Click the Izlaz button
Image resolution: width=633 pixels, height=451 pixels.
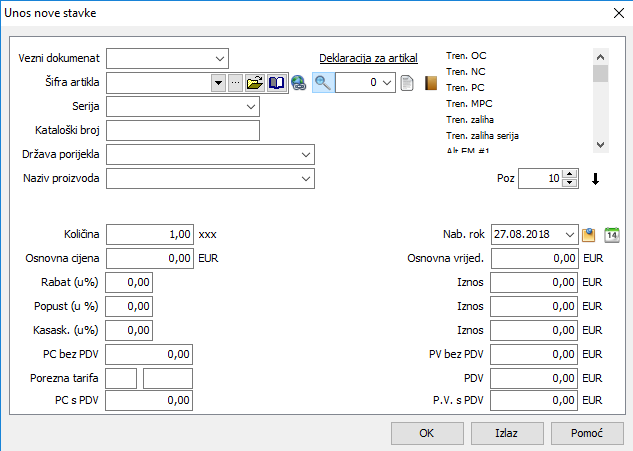[x=507, y=434]
